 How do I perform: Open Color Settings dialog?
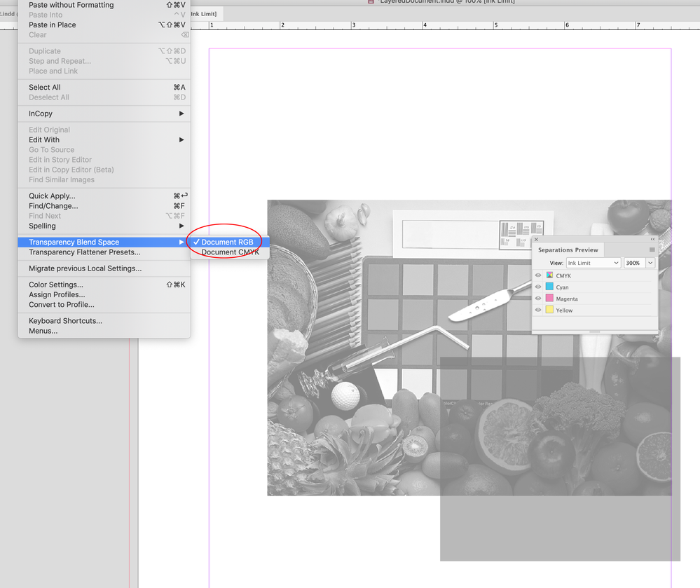(x=104, y=285)
